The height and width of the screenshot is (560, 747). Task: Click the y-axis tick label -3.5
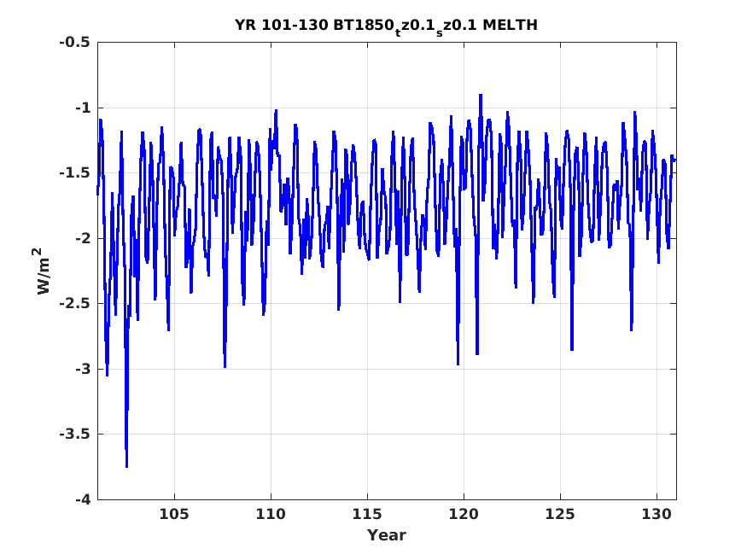[x=75, y=434]
